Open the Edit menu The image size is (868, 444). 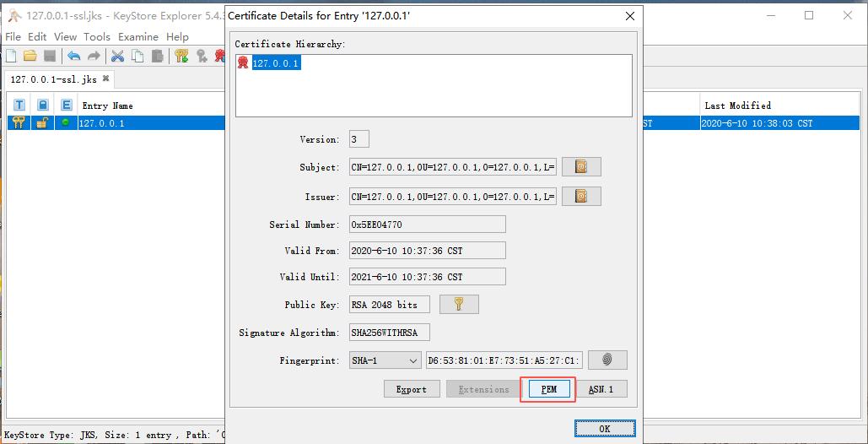(37, 37)
